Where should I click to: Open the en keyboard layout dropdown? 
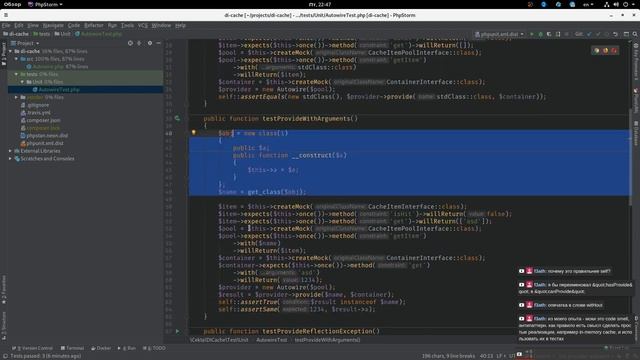[x=588, y=4]
